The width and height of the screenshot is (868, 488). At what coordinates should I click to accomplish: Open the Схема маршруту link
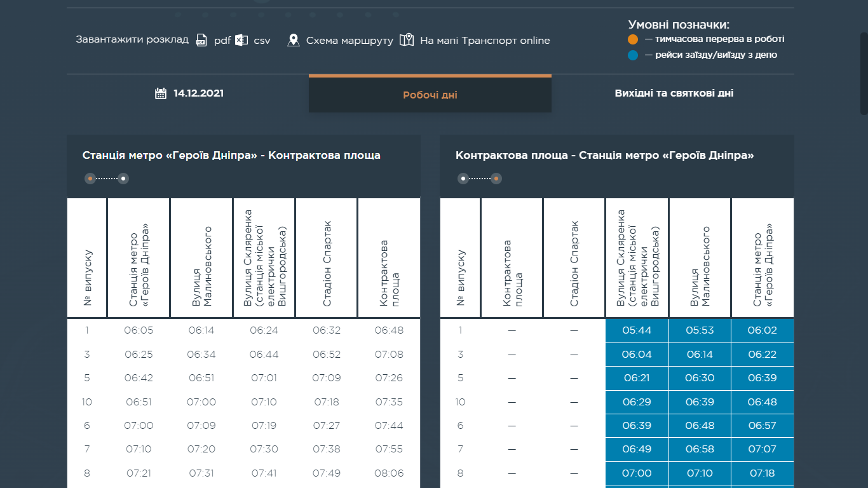tap(349, 41)
